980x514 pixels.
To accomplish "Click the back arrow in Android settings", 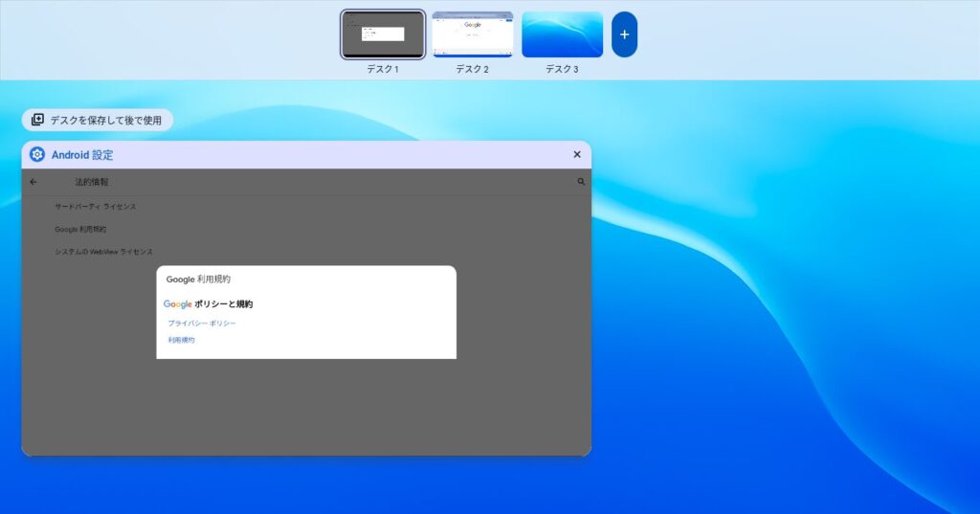I will [33, 182].
